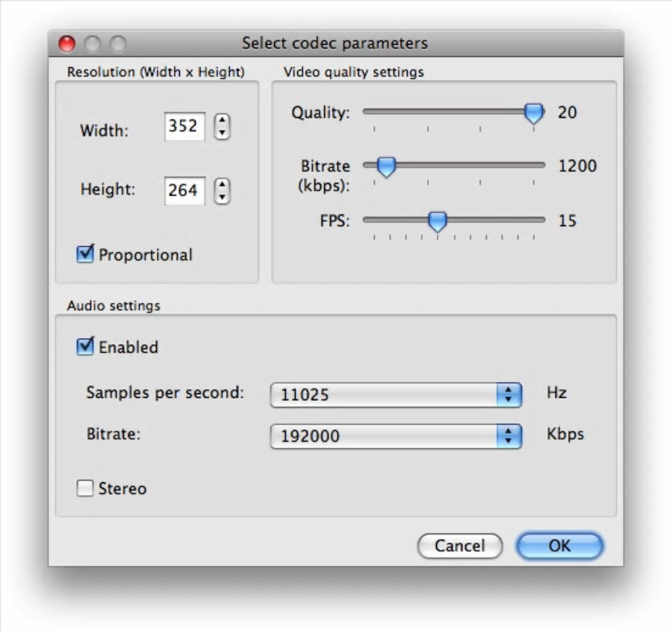Enable the Stereo checkbox
The width and height of the screenshot is (672, 633).
86,488
